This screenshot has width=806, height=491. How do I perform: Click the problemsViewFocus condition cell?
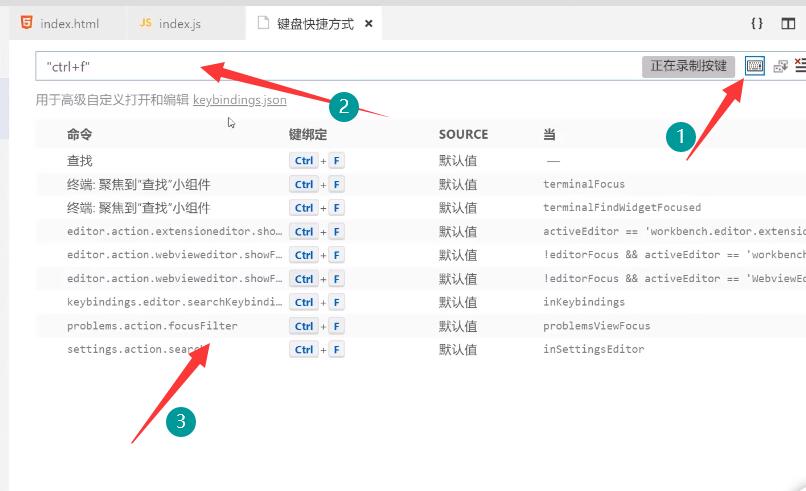pyautogui.click(x=597, y=326)
